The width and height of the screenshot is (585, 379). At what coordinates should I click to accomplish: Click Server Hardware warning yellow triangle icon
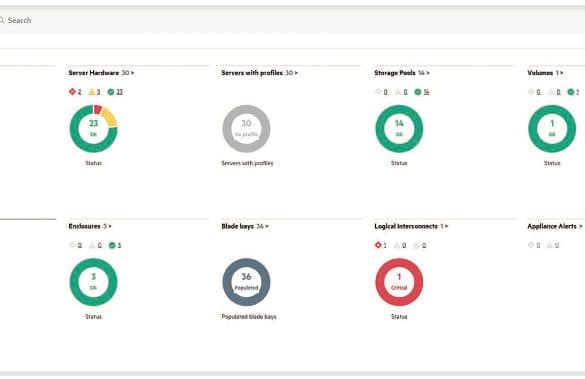coord(92,91)
